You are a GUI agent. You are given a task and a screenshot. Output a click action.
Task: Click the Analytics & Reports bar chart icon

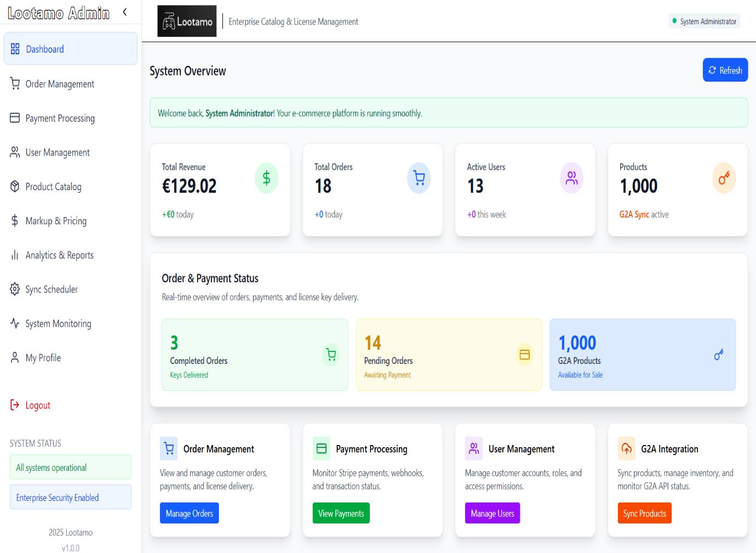point(14,255)
